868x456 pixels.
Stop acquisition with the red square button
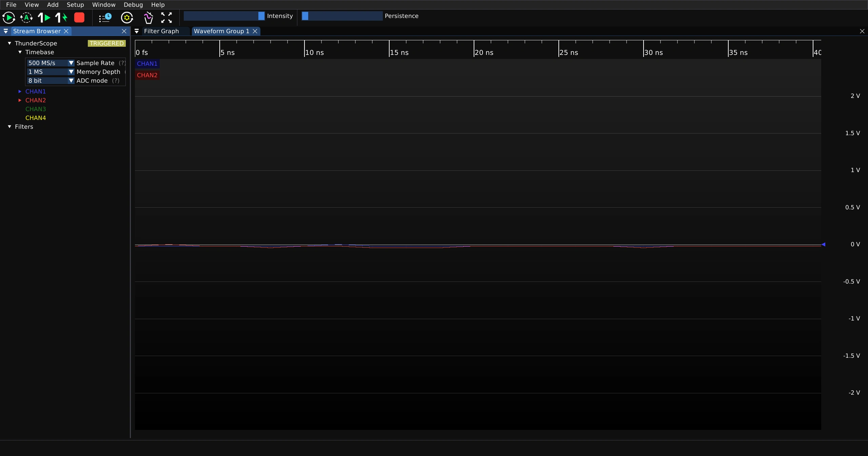click(x=79, y=18)
